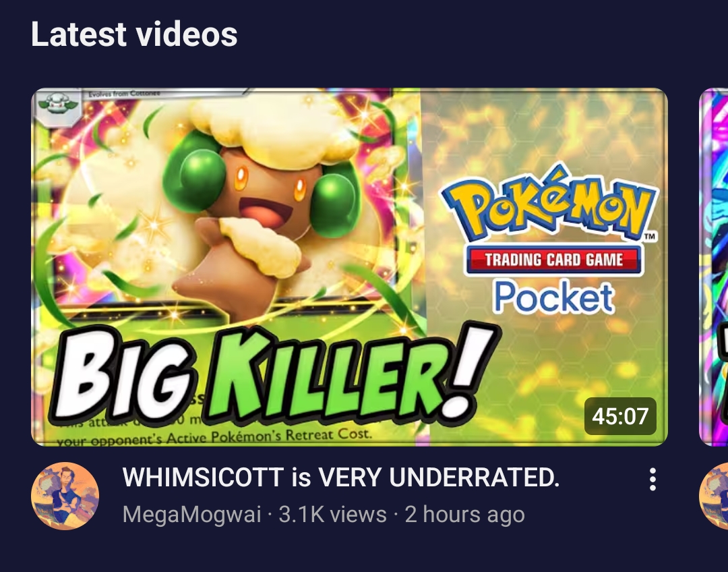Tap the 3.1K views metadata text
This screenshot has height=572, width=728.
pos(332,515)
